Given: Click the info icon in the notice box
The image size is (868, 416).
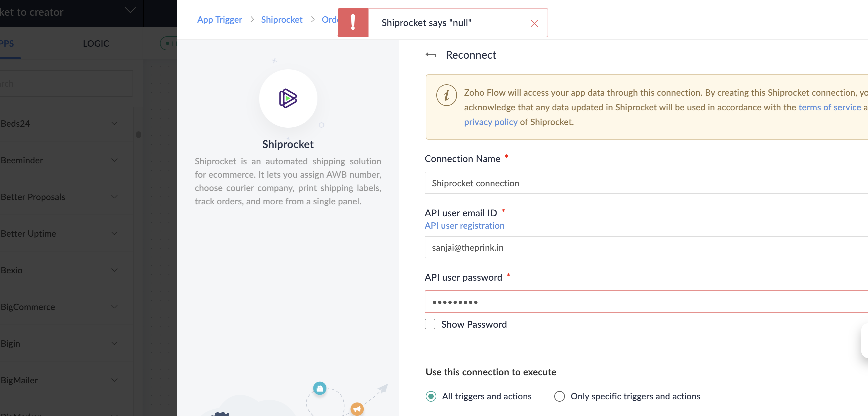Looking at the screenshot, I should coord(446,95).
